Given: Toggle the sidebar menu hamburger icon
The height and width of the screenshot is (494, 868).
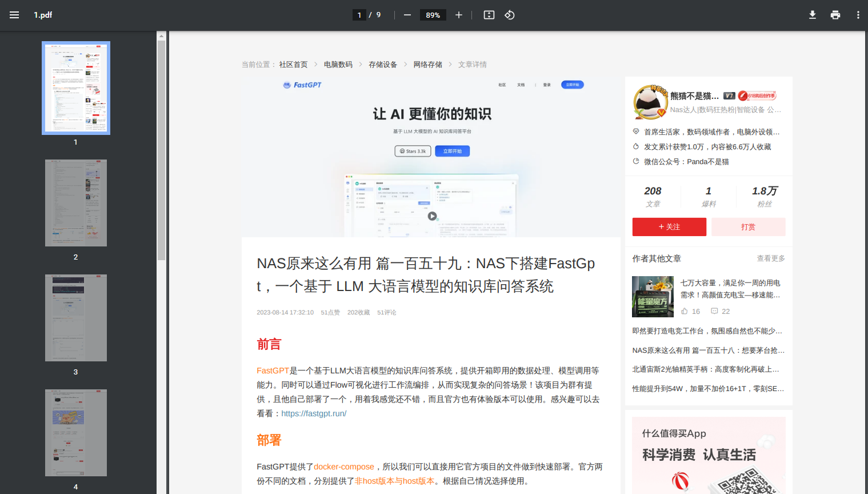Looking at the screenshot, I should (x=14, y=15).
